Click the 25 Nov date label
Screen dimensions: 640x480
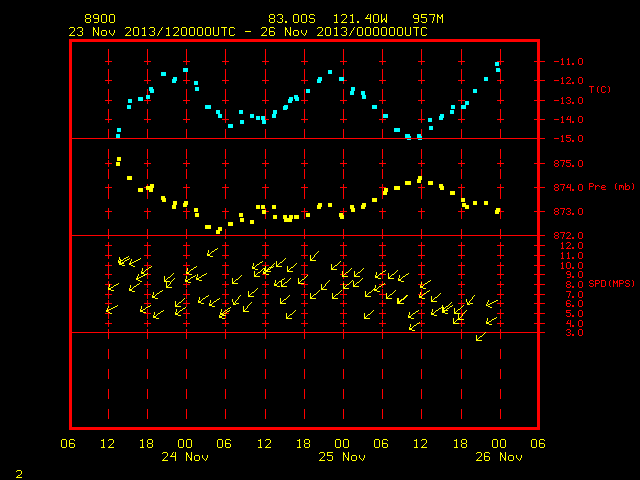point(342,457)
